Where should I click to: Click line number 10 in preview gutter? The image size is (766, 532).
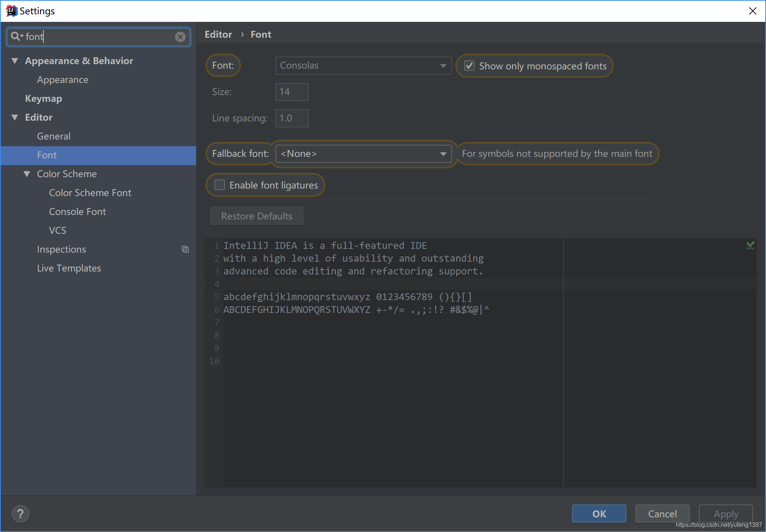pyautogui.click(x=214, y=361)
